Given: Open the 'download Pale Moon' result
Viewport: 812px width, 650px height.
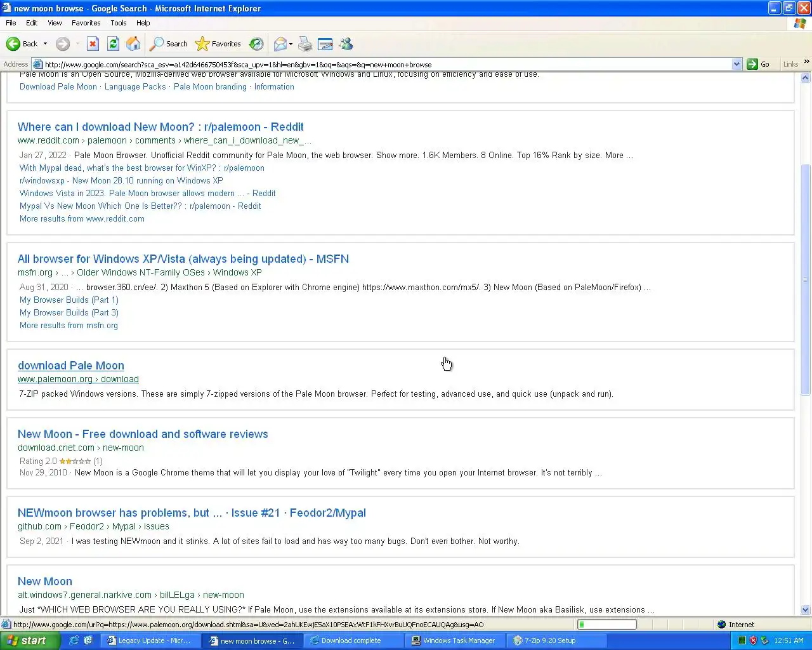Looking at the screenshot, I should (x=71, y=366).
